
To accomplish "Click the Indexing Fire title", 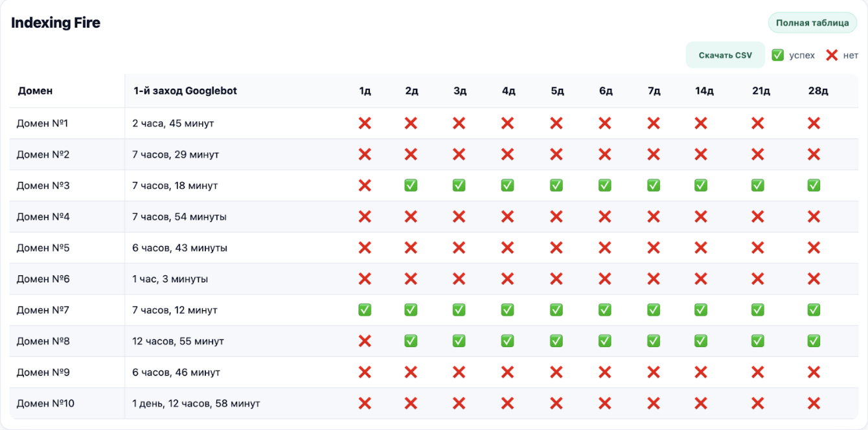I will pyautogui.click(x=56, y=23).
